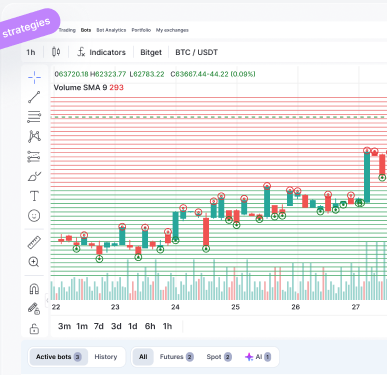Toggle stay in drawing mode pencil-lock
387x375 pixels.
[34, 309]
